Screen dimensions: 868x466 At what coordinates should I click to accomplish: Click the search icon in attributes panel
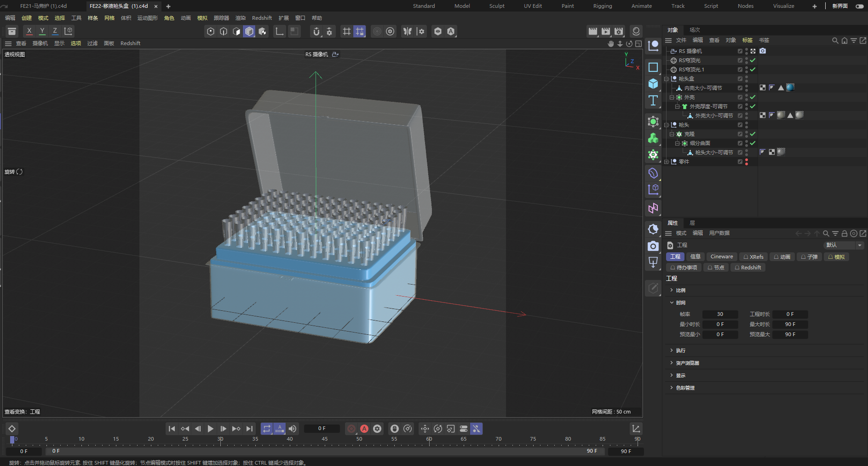[x=826, y=233]
